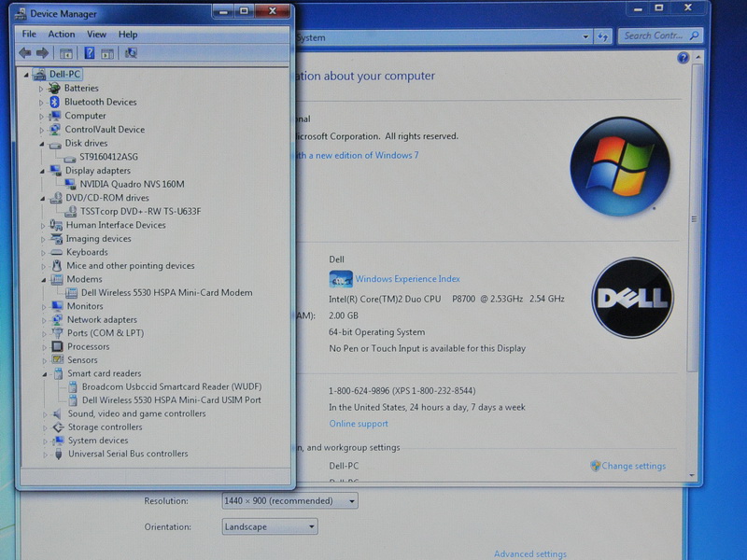Collapse the Dell-PC root node

[x=26, y=75]
